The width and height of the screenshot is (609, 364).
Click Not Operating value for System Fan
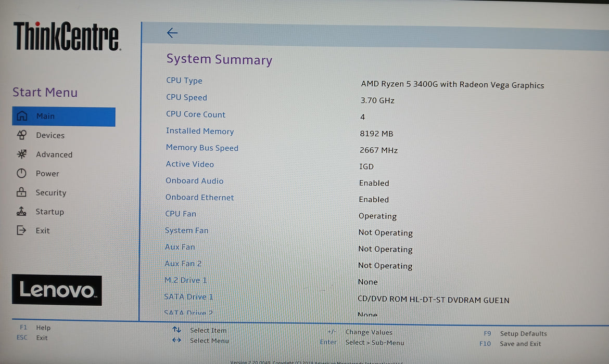click(385, 233)
